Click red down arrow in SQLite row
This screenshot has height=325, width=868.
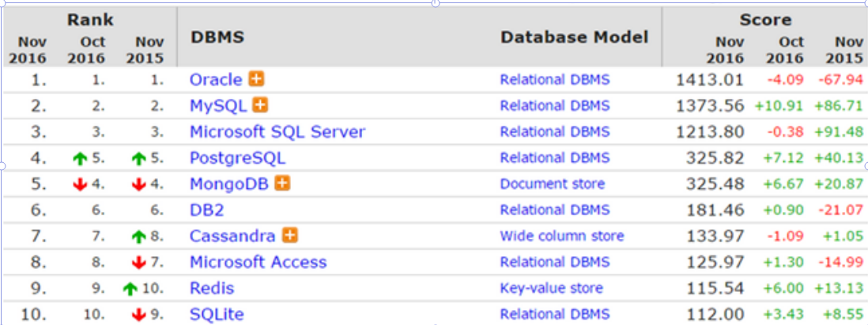tap(139, 315)
